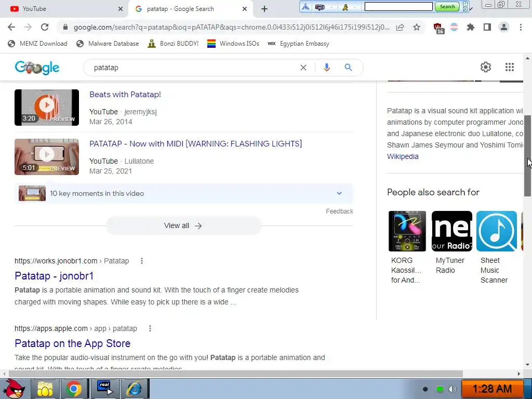Submit search with the magnifier icon
The image size is (532, 399).
point(348,68)
